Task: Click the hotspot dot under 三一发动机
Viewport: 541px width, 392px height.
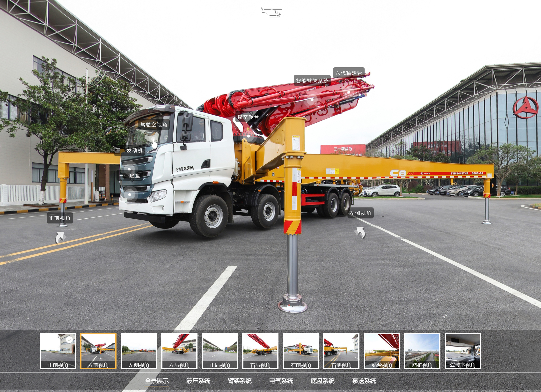Action: [x=129, y=169]
